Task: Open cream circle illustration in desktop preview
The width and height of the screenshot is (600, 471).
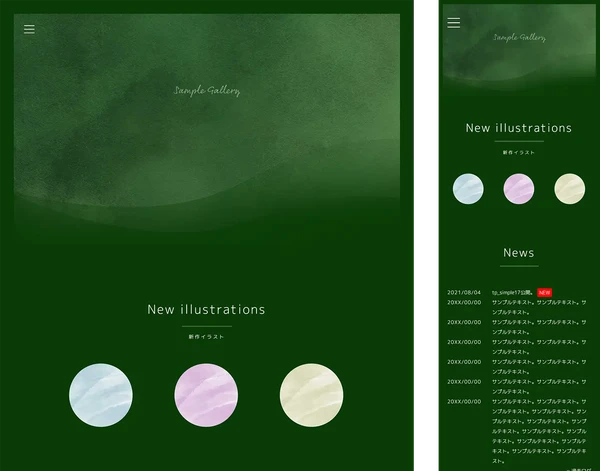Action: [x=311, y=395]
